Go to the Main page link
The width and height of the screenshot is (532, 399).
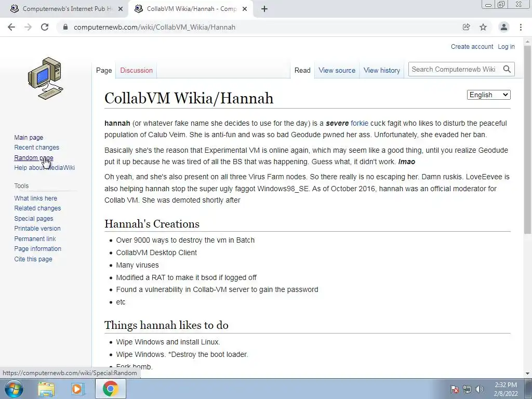pyautogui.click(x=29, y=137)
